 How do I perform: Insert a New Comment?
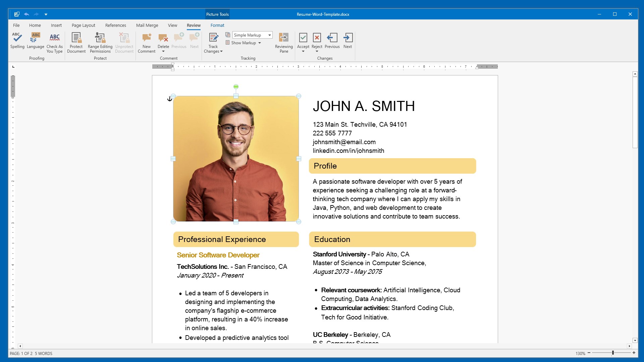click(x=146, y=42)
